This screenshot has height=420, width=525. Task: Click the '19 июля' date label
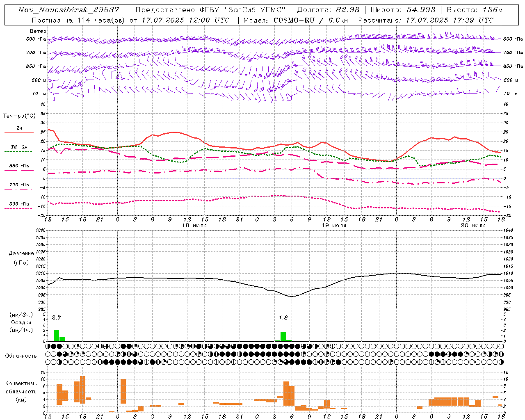pos(334,226)
